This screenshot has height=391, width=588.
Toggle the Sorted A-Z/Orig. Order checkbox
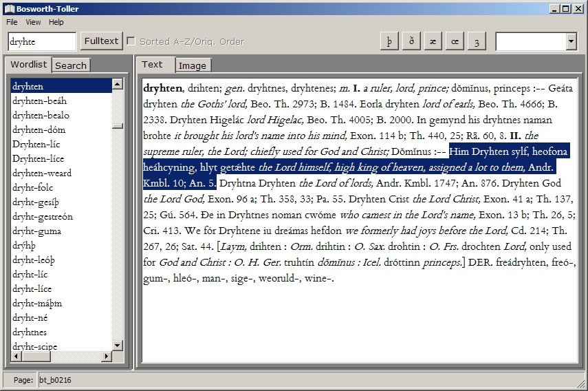point(131,41)
